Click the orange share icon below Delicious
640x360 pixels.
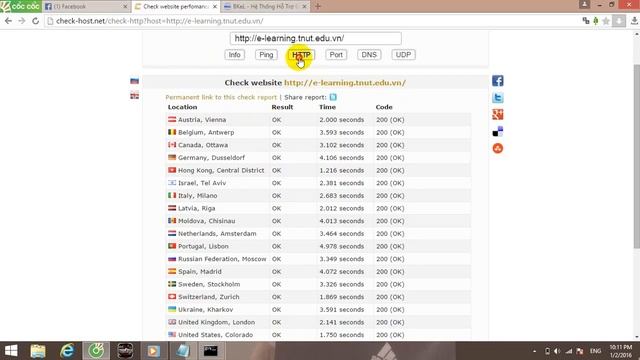[498, 148]
